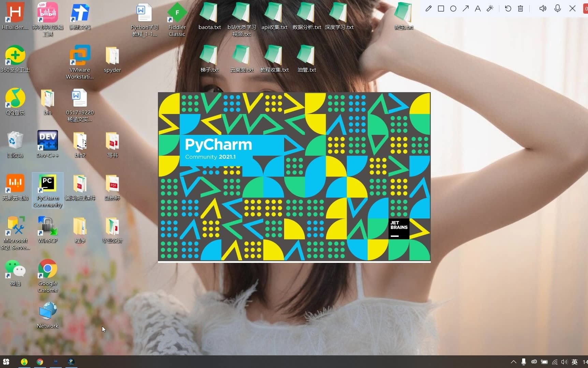Select the 微信 WeChat shortcut
588x368 pixels.
coord(15,272)
